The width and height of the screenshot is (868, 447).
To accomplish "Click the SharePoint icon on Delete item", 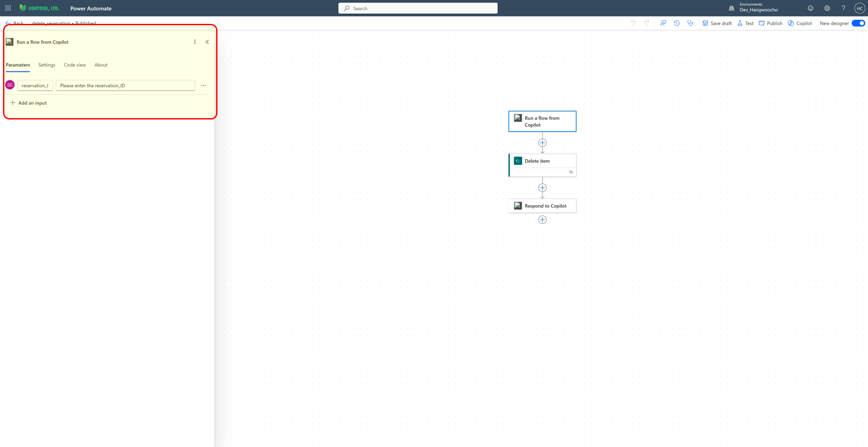I will [x=518, y=161].
